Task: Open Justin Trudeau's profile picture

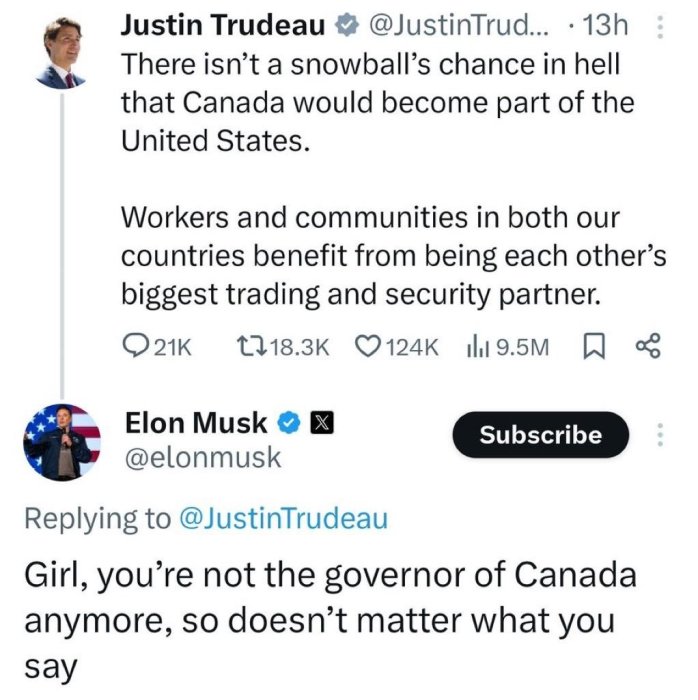Action: pyautogui.click(x=60, y=52)
